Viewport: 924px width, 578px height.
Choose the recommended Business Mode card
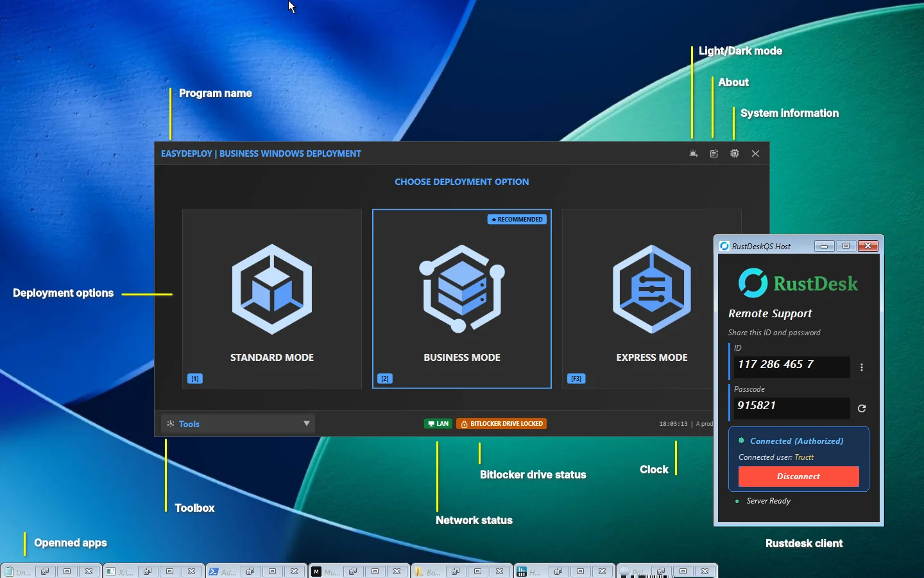click(462, 299)
